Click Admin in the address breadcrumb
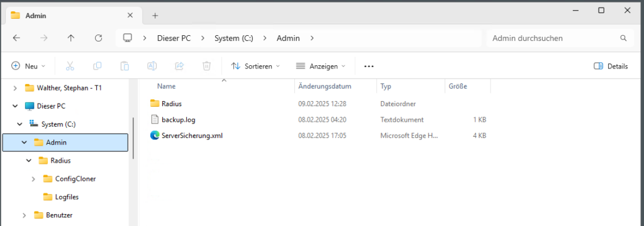The image size is (644, 226). pyautogui.click(x=288, y=38)
